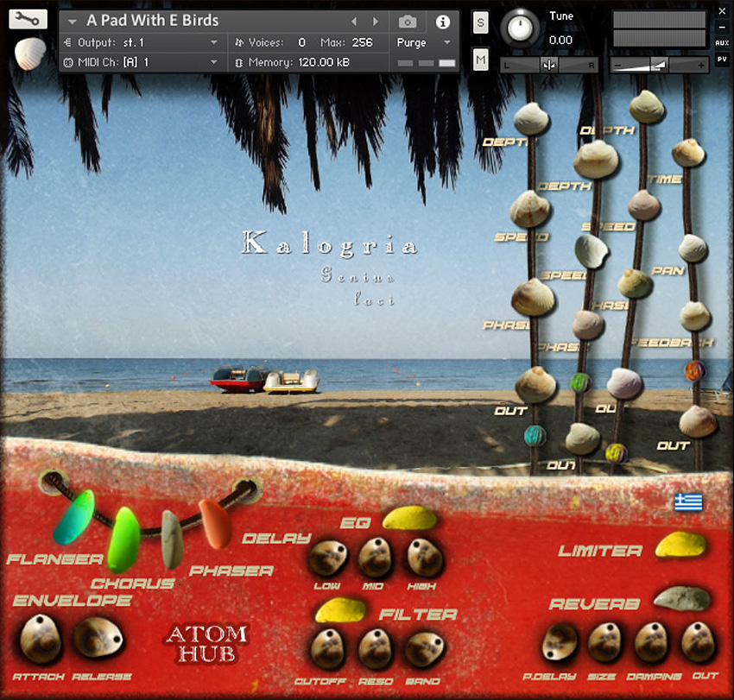Click the Filter Cutoff knob

[329, 648]
